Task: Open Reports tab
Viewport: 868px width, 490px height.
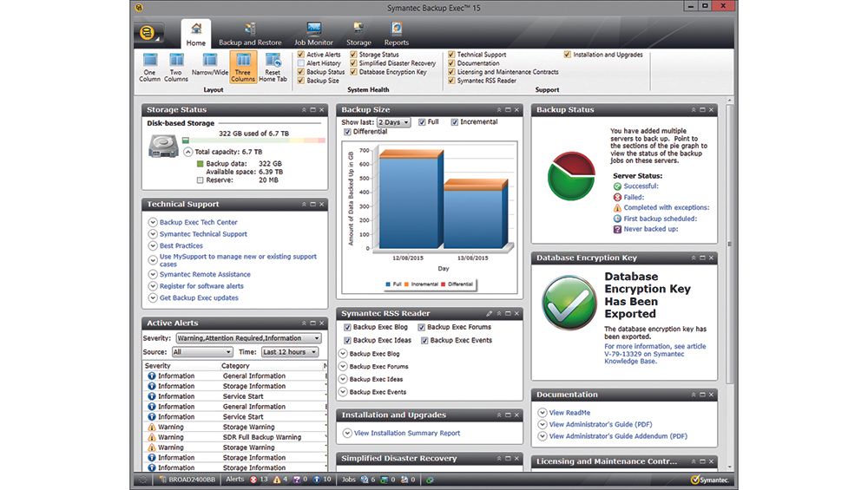Action: (397, 35)
